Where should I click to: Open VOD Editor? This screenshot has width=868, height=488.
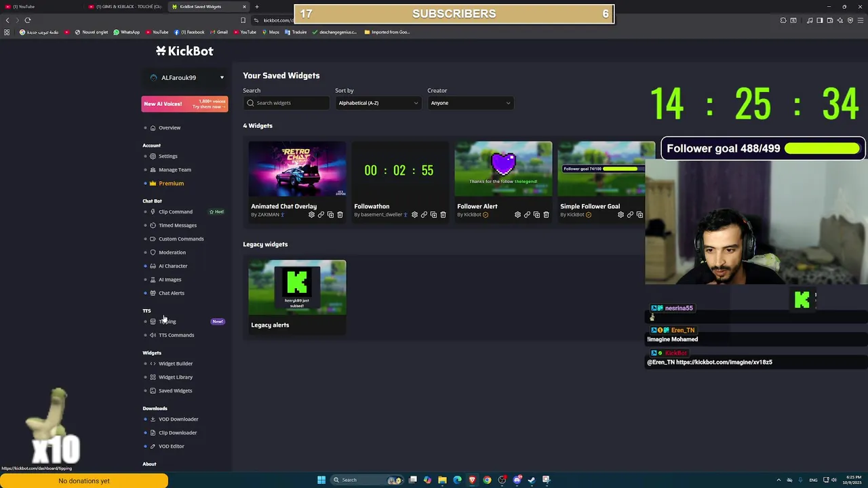(x=171, y=446)
